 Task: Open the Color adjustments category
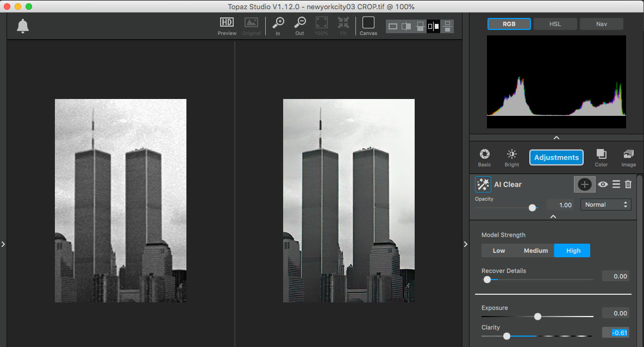pos(601,158)
